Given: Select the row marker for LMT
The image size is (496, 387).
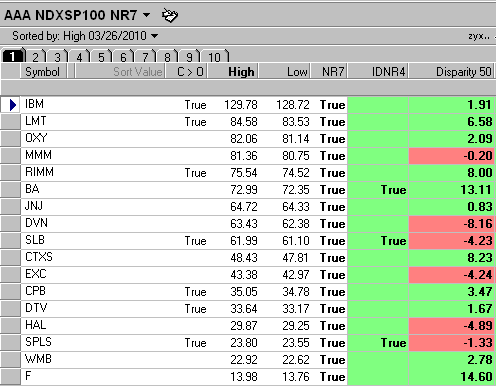Looking at the screenshot, I should pyautogui.click(x=11, y=122).
